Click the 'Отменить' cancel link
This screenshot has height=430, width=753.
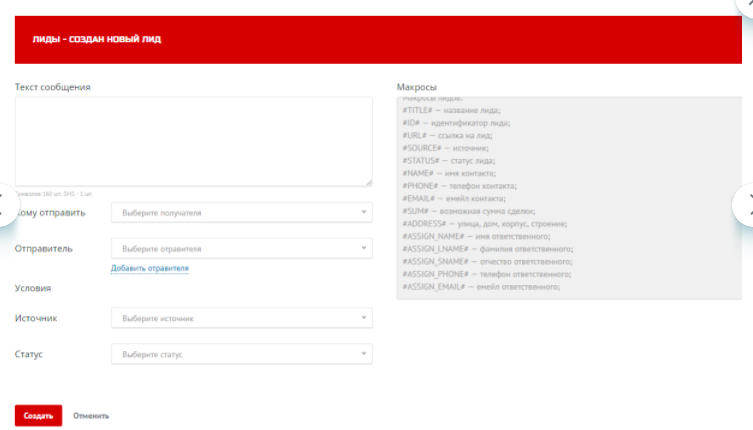(91, 416)
